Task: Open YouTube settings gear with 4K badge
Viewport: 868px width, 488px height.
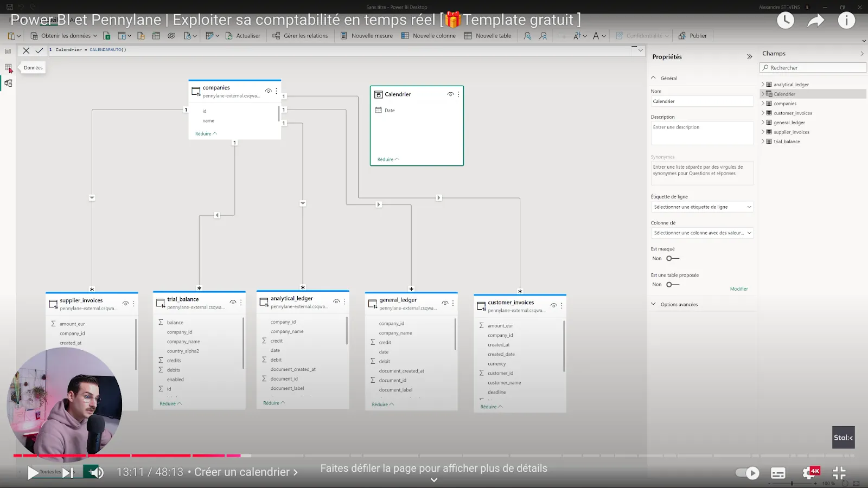Action: [810, 473]
